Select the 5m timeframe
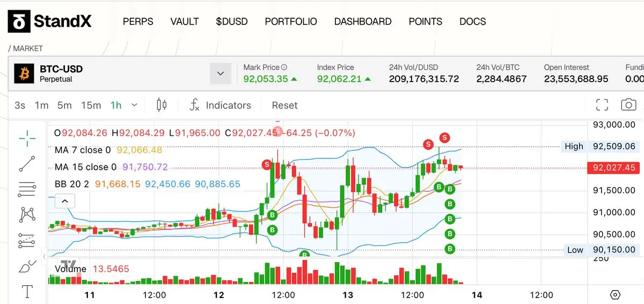 [64, 105]
